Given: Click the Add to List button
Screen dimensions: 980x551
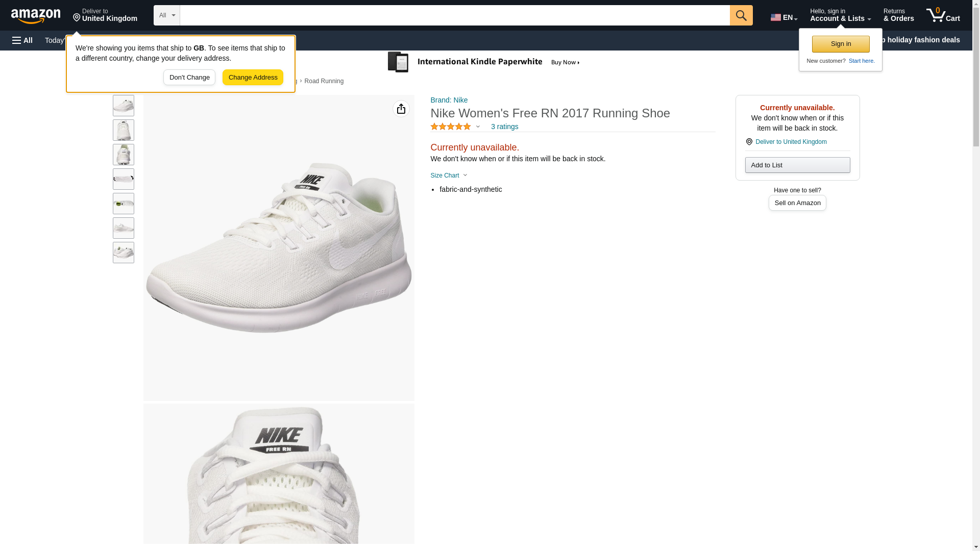Looking at the screenshot, I should point(797,165).
